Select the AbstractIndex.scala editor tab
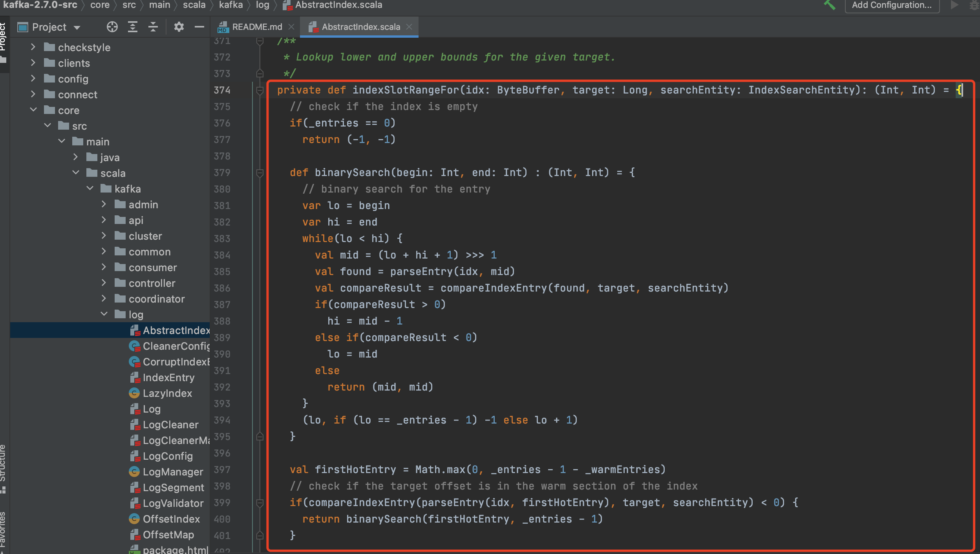Screen dimensions: 980x554 (360, 27)
